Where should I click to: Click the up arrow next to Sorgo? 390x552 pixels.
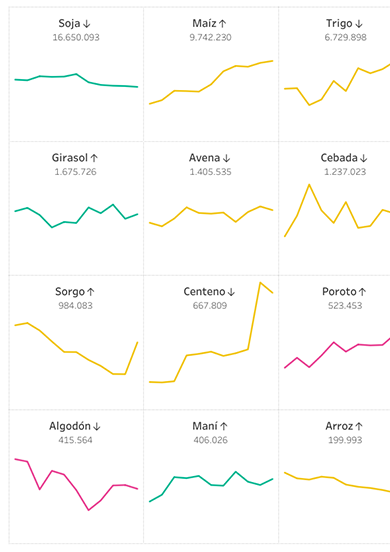coord(91,292)
